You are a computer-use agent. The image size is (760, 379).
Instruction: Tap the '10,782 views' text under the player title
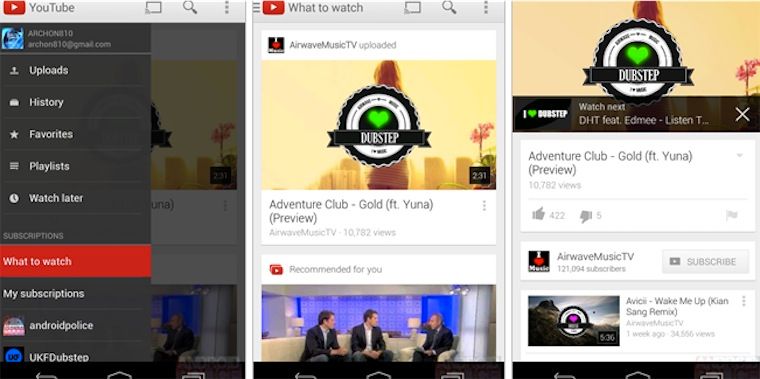click(x=554, y=185)
